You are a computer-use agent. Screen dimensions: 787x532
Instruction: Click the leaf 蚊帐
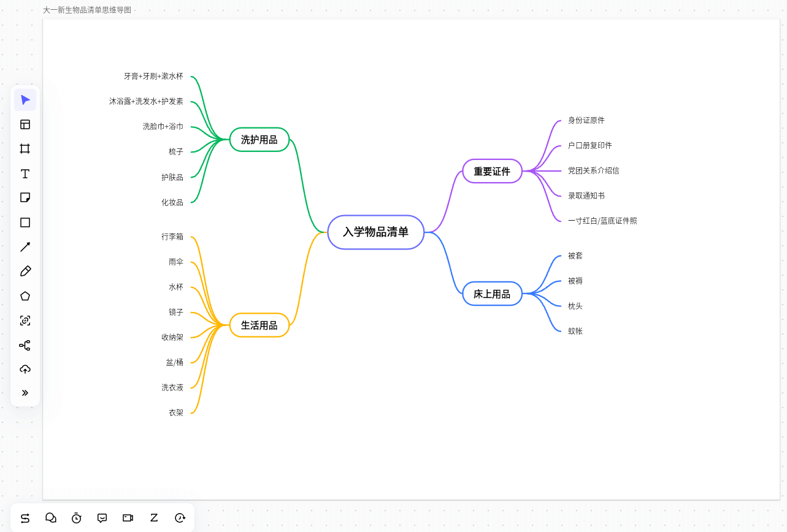pos(575,331)
